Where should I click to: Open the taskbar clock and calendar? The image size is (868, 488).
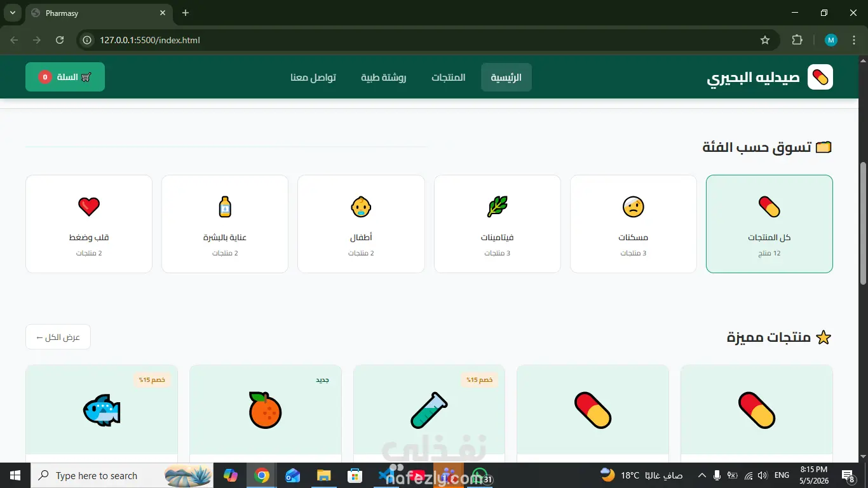[814, 475]
